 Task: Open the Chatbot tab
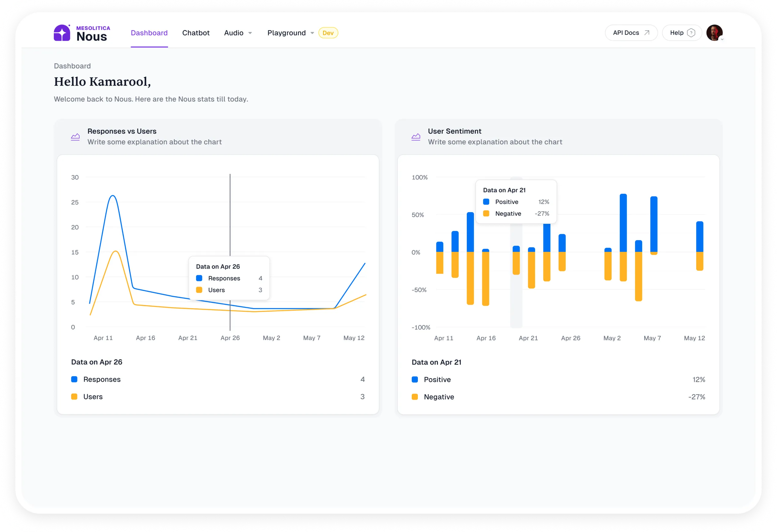click(195, 33)
